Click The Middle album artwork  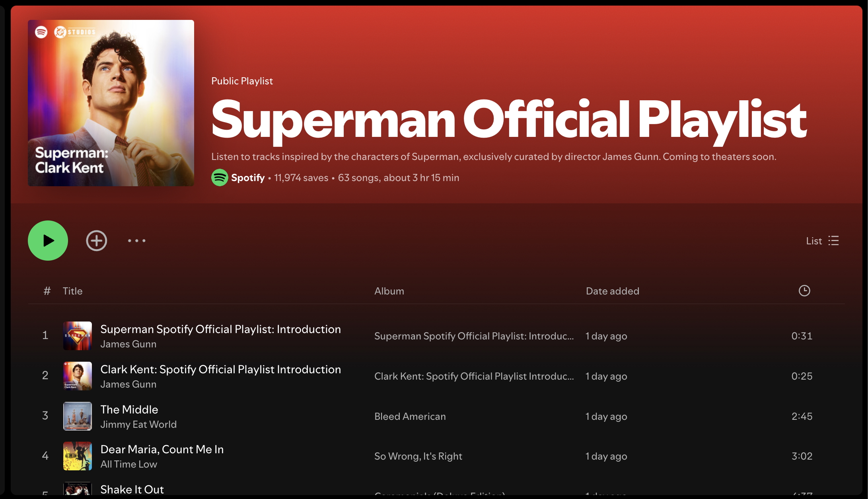78,416
